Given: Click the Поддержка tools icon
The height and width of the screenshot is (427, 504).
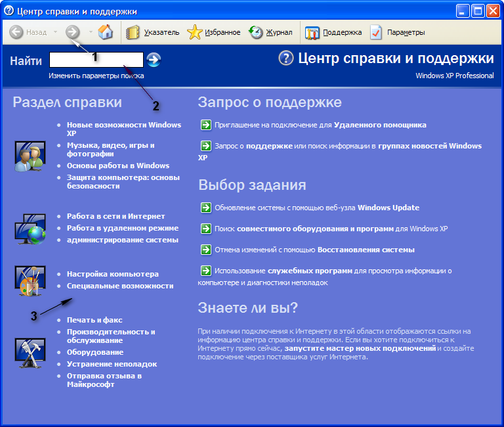Looking at the screenshot, I should click(x=312, y=32).
